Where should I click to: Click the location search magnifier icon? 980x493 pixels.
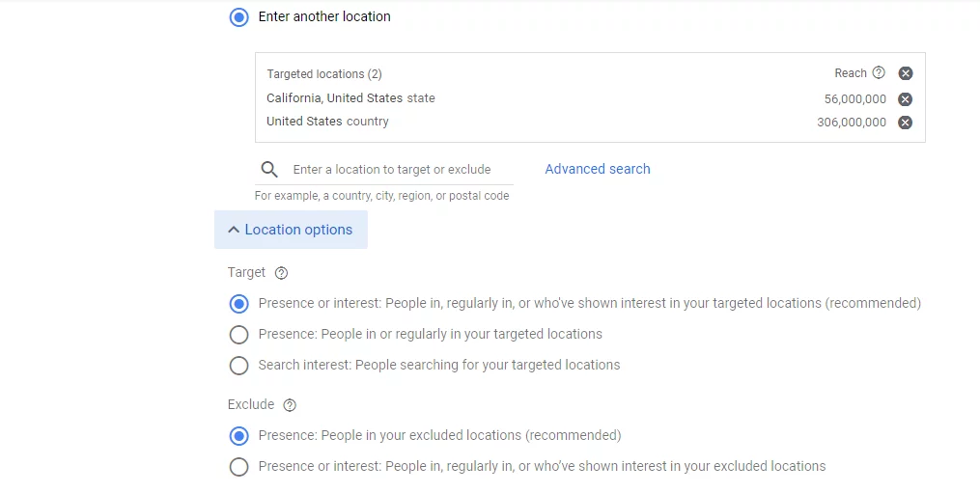(x=269, y=170)
